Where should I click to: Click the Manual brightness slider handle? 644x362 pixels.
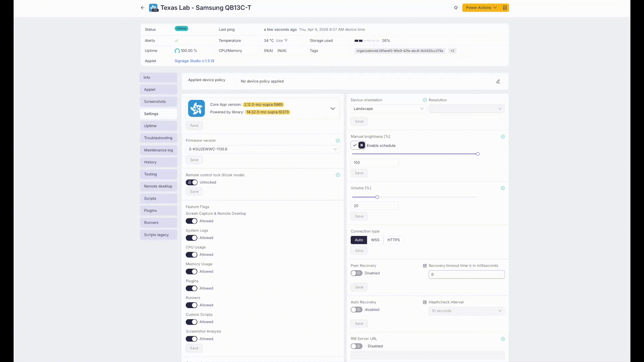pyautogui.click(x=478, y=154)
